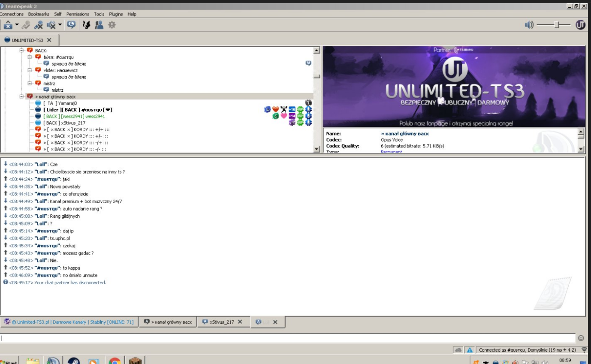Click the round UT logo at top right
Image resolution: width=591 pixels, height=364 pixels.
580,25
